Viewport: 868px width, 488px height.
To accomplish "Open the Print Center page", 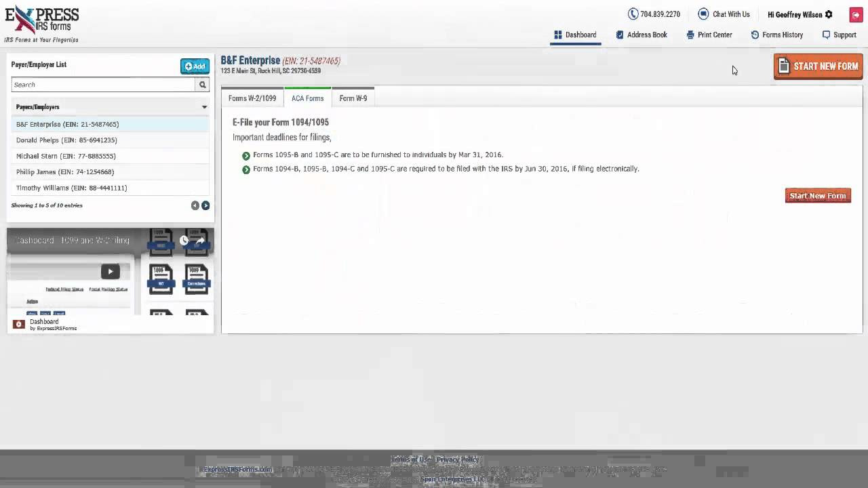I will coord(709,35).
